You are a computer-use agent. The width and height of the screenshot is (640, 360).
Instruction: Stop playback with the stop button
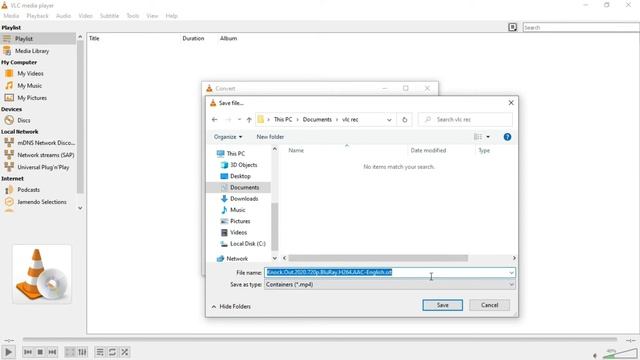click(40, 352)
